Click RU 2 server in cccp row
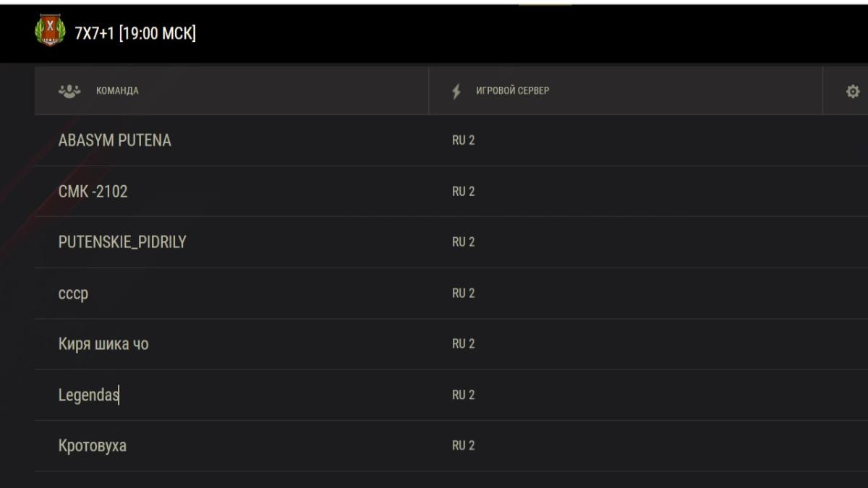The width and height of the screenshot is (868, 488). (464, 294)
